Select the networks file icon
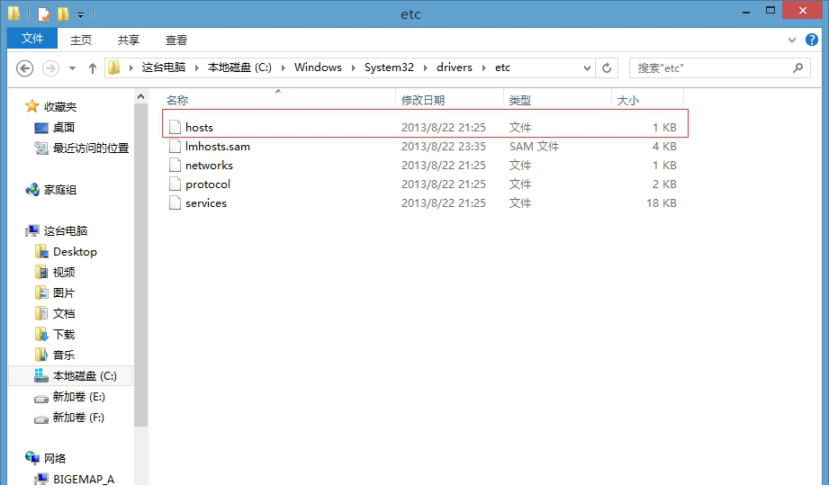Image resolution: width=829 pixels, height=504 pixels. (175, 165)
